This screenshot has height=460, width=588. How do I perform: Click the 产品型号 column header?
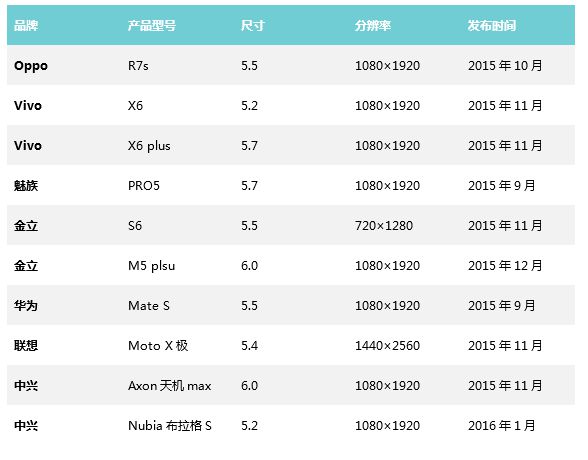click(x=152, y=25)
